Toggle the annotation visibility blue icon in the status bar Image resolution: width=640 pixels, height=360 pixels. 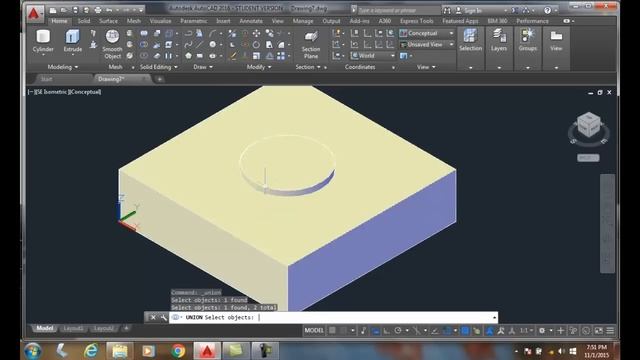coord(490,331)
